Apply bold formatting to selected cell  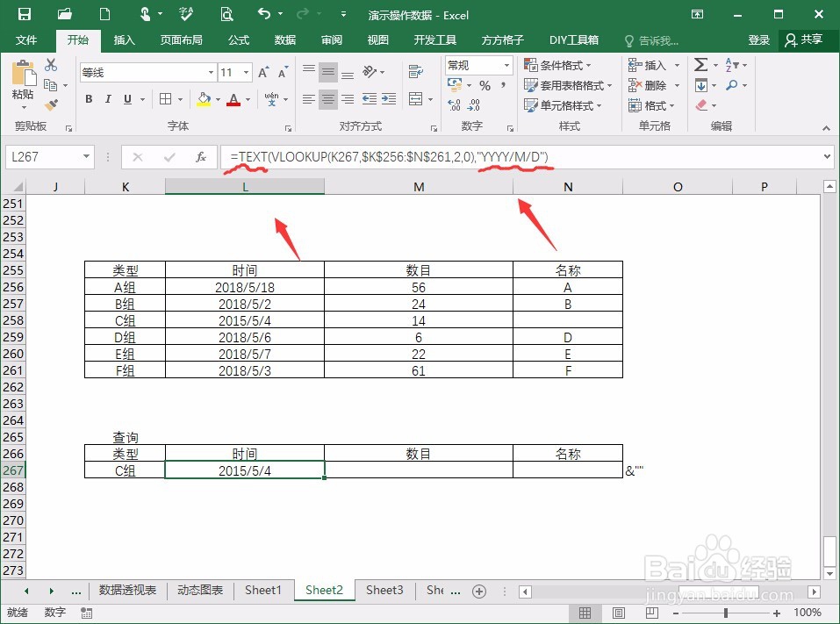pos(88,99)
